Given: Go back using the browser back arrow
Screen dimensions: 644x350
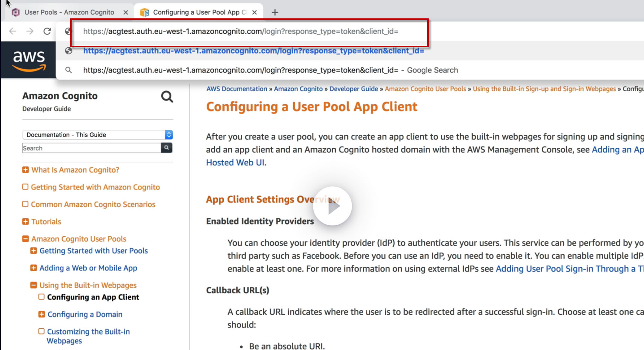Looking at the screenshot, I should pos(13,31).
